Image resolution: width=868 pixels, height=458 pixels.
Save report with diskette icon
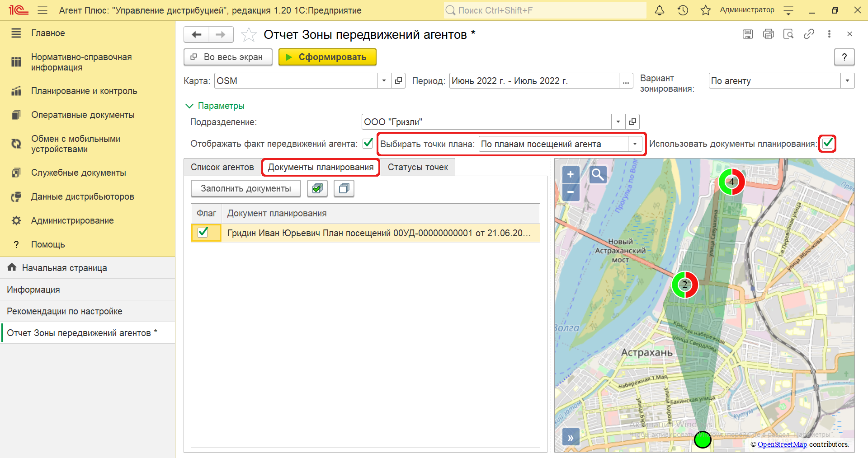(748, 34)
